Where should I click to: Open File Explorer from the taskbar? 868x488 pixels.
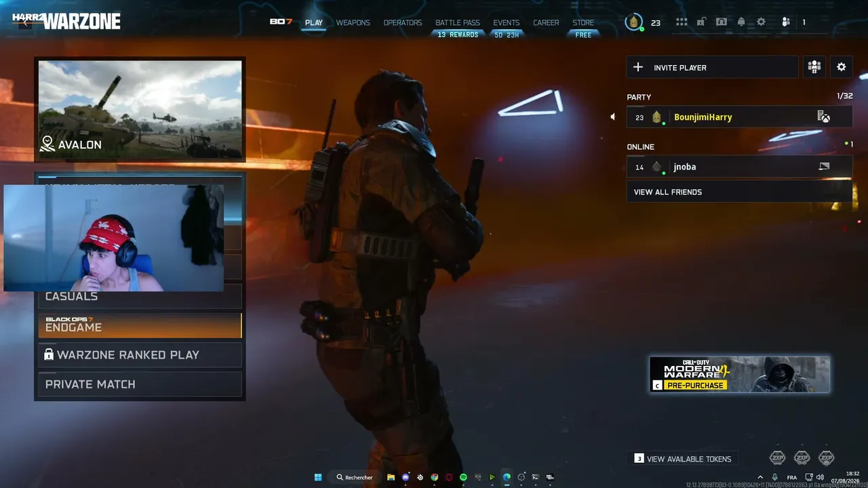coord(391,477)
